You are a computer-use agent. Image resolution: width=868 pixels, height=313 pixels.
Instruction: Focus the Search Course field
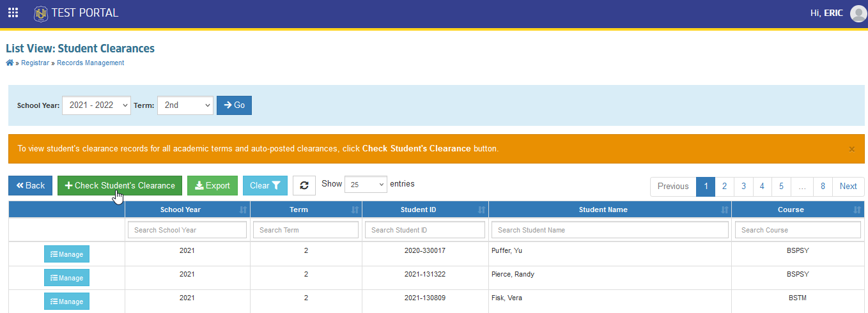(798, 230)
